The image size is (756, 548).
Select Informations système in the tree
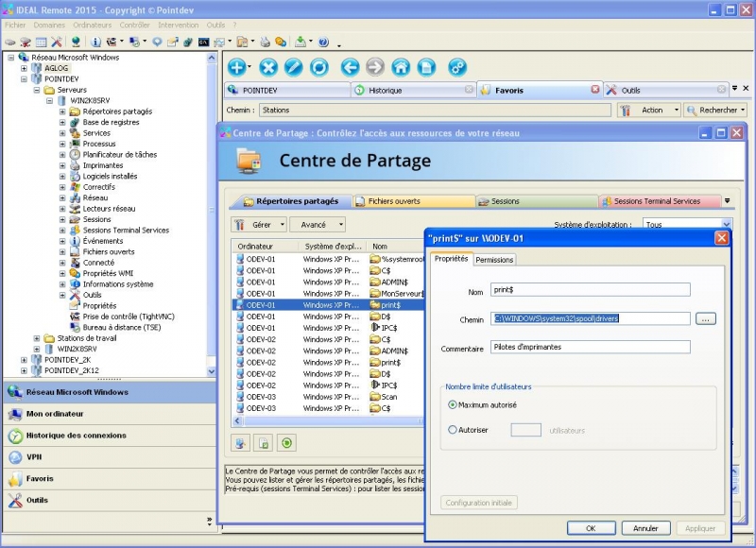[x=118, y=284]
